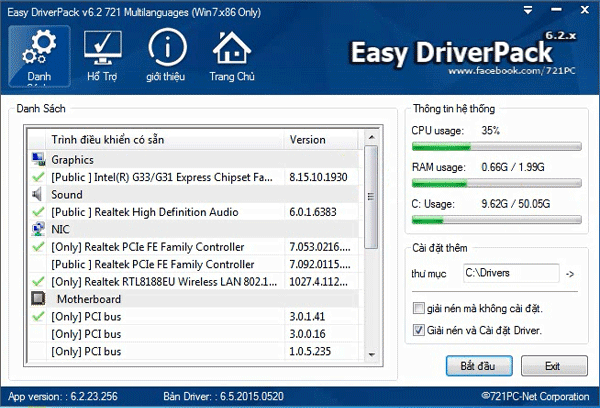Click the arrow browse folder button
The height and width of the screenshot is (408, 600).
[570, 274]
